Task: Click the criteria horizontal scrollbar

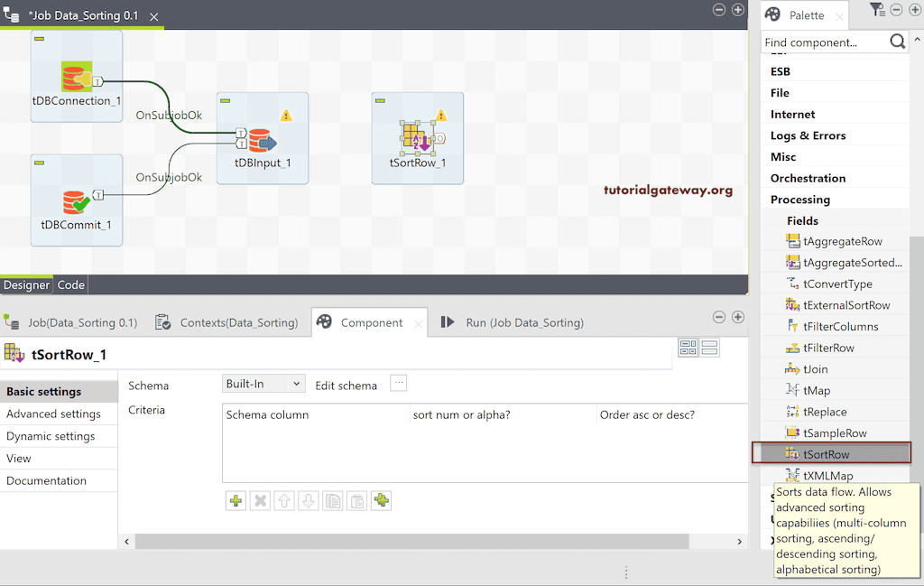Action: [411, 541]
